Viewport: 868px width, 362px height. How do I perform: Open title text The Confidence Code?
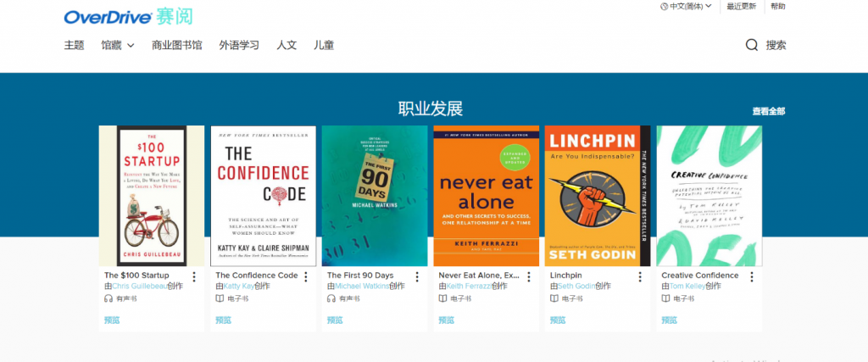pyautogui.click(x=256, y=275)
